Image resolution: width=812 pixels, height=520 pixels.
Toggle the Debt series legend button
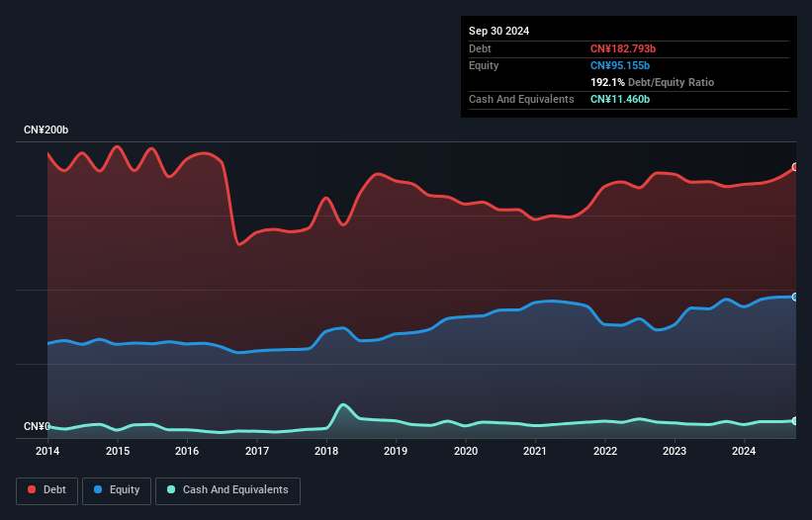pyautogui.click(x=47, y=490)
